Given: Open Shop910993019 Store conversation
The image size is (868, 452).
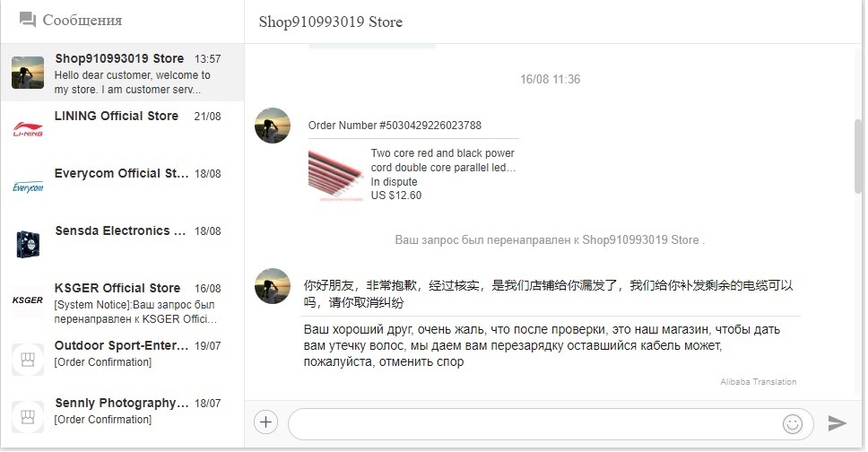Looking at the screenshot, I should [122, 73].
